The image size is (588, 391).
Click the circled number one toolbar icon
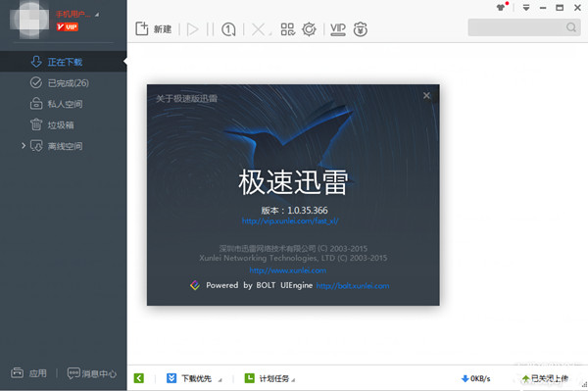pyautogui.click(x=228, y=29)
